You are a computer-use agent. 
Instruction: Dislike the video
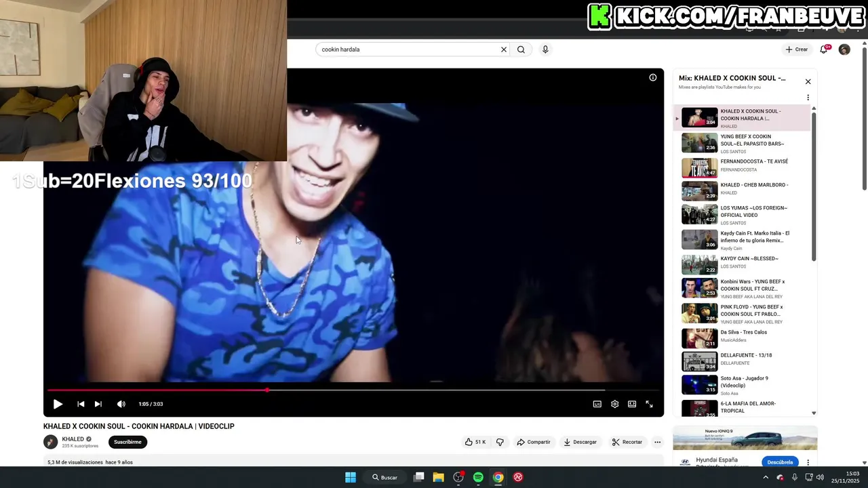coord(500,442)
